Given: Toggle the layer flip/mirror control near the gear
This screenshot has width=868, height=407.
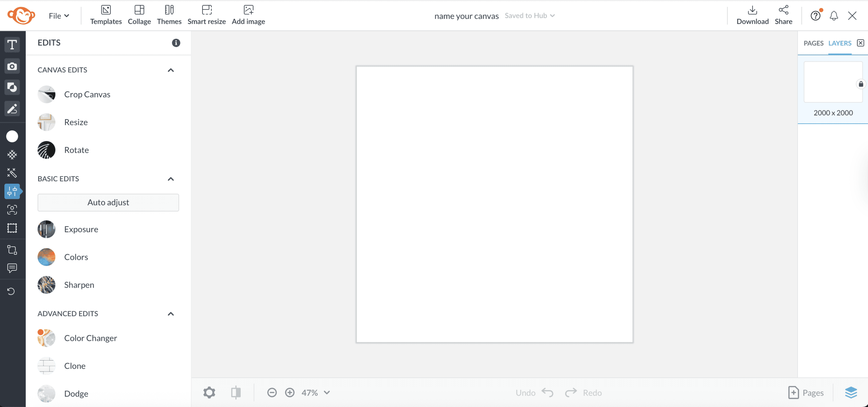Looking at the screenshot, I should point(236,392).
